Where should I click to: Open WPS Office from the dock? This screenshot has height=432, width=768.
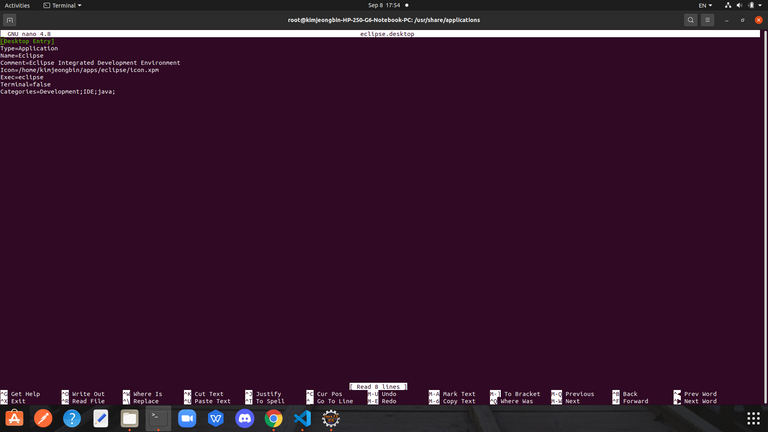click(216, 419)
